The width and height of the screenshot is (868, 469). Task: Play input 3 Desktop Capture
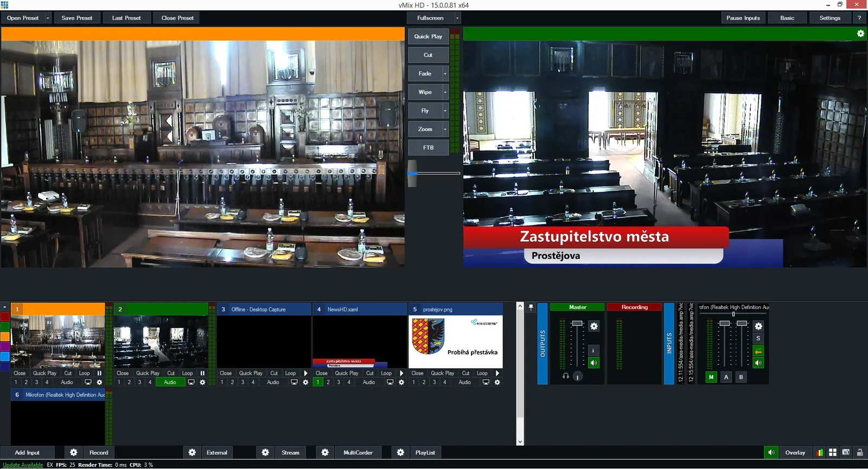coord(306,373)
